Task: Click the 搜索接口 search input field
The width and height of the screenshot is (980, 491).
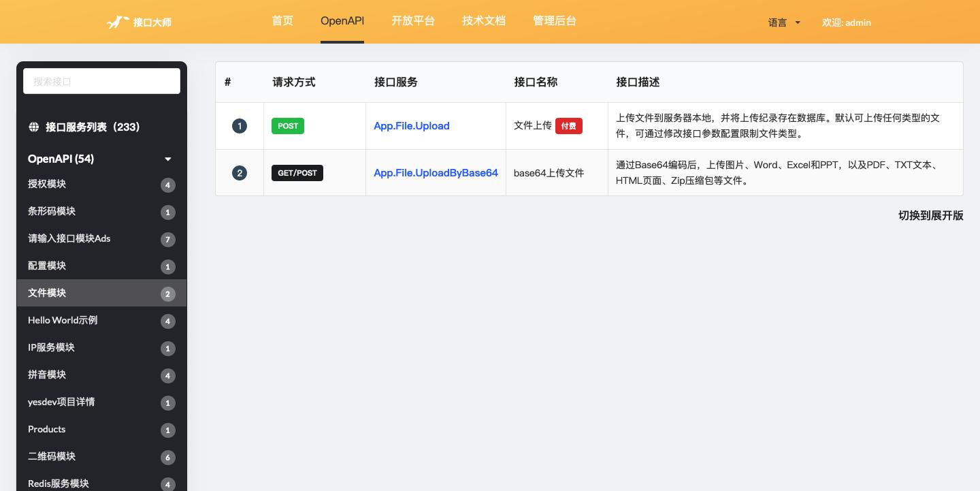Action: click(x=101, y=81)
